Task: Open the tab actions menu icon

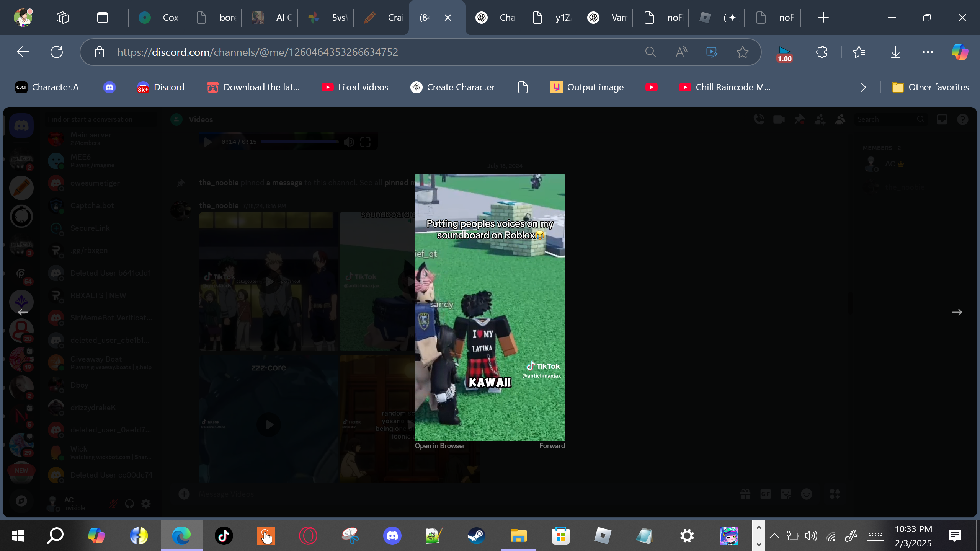Action: coord(103,18)
